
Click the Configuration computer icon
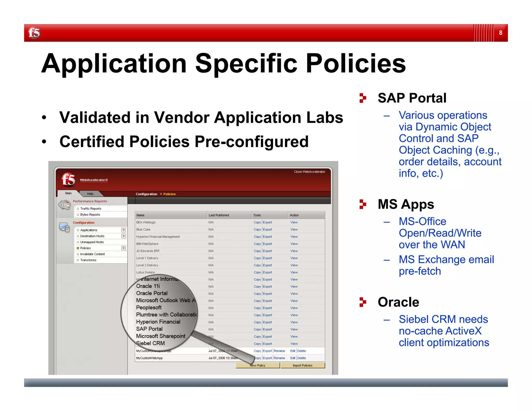click(64, 227)
